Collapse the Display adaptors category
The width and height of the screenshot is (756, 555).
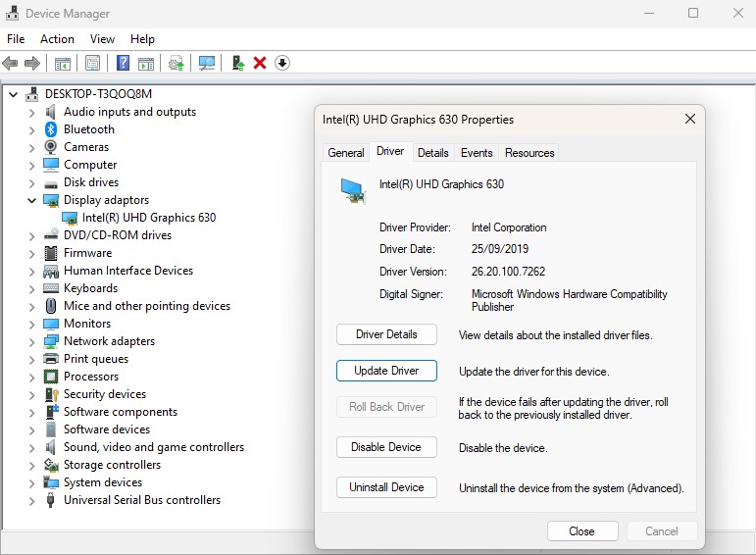tap(31, 200)
